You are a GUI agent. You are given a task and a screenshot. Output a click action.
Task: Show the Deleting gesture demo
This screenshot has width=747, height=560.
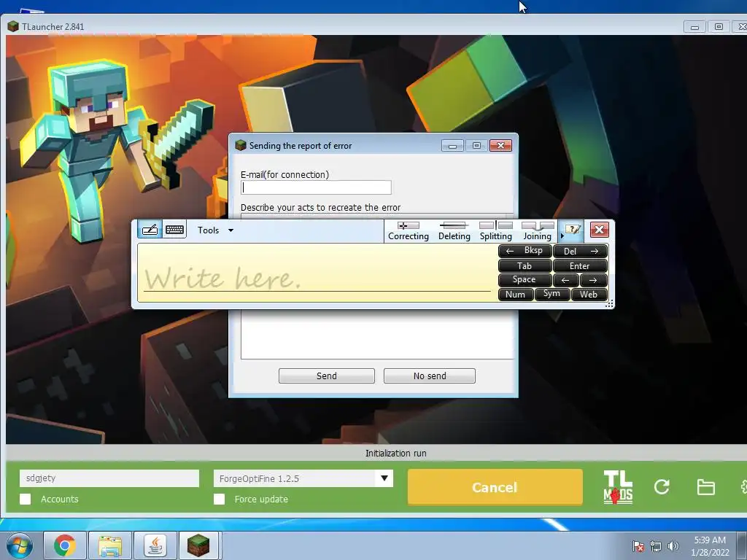click(454, 231)
